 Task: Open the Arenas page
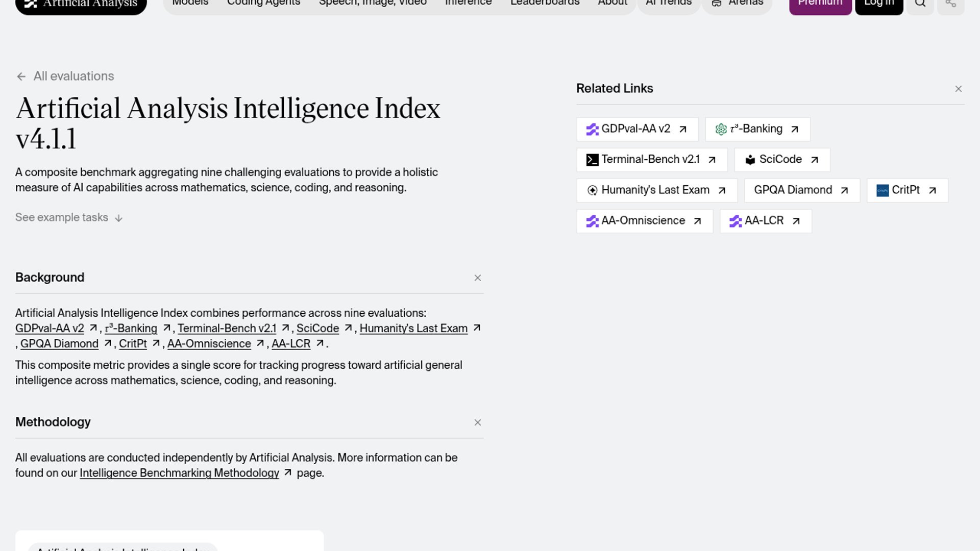coord(737,4)
